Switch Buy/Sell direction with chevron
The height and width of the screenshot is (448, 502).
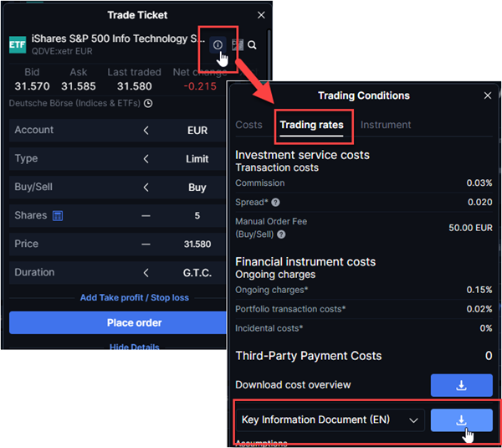146,188
